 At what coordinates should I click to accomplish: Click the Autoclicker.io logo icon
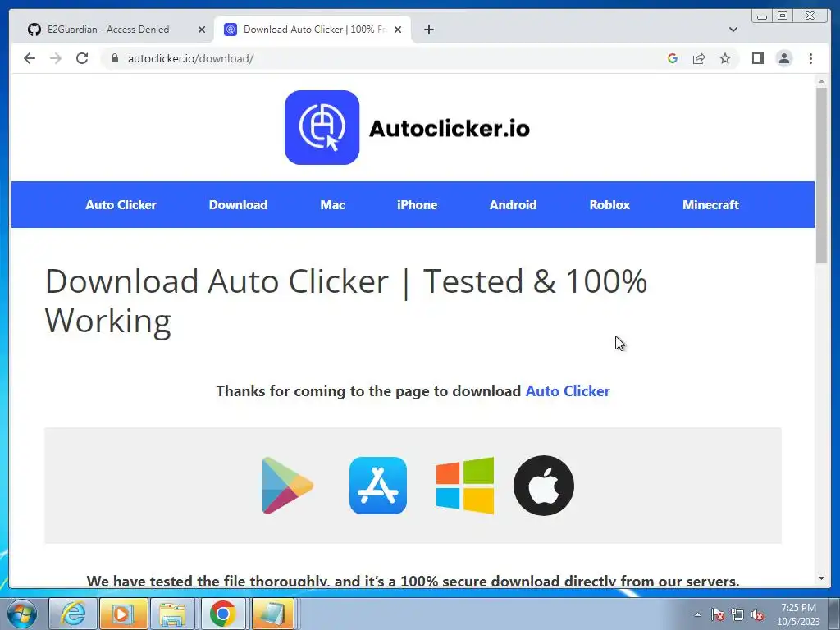[322, 127]
